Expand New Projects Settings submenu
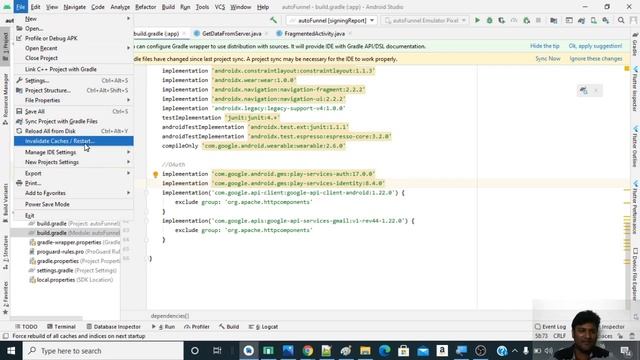 [73, 162]
